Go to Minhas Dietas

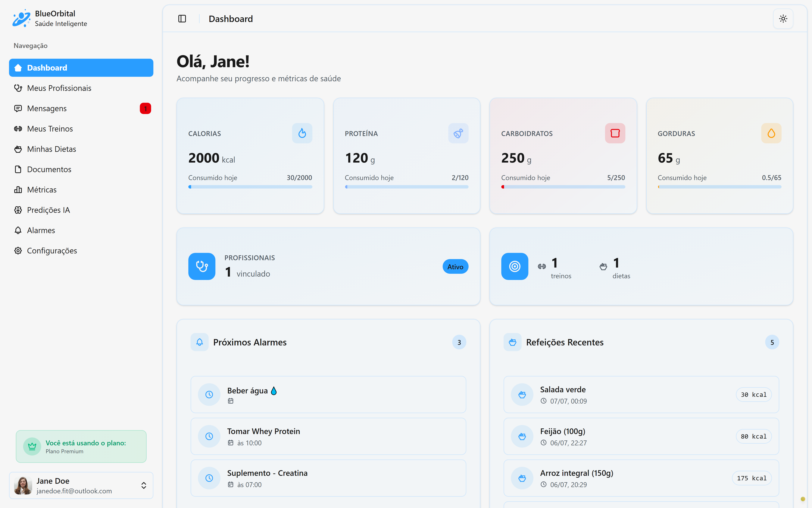pos(81,149)
